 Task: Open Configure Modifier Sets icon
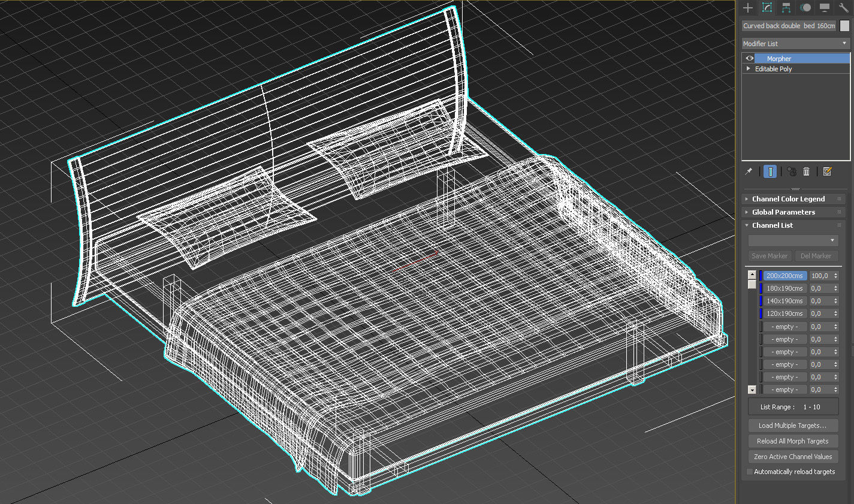(827, 171)
